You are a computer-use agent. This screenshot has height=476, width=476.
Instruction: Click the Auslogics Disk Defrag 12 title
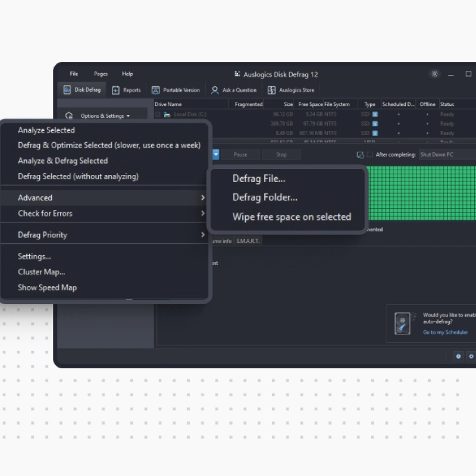(280, 75)
